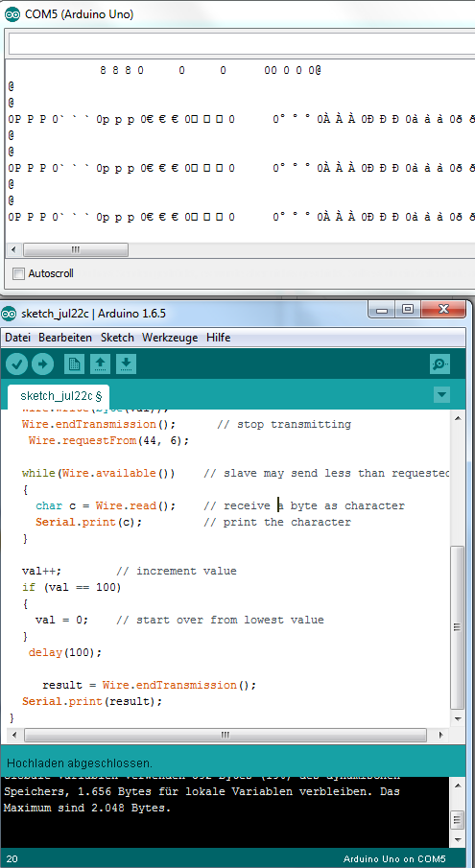This screenshot has height=868, width=475.
Task: Toggle the Autoscroll checkbox
Action: pyautogui.click(x=19, y=273)
